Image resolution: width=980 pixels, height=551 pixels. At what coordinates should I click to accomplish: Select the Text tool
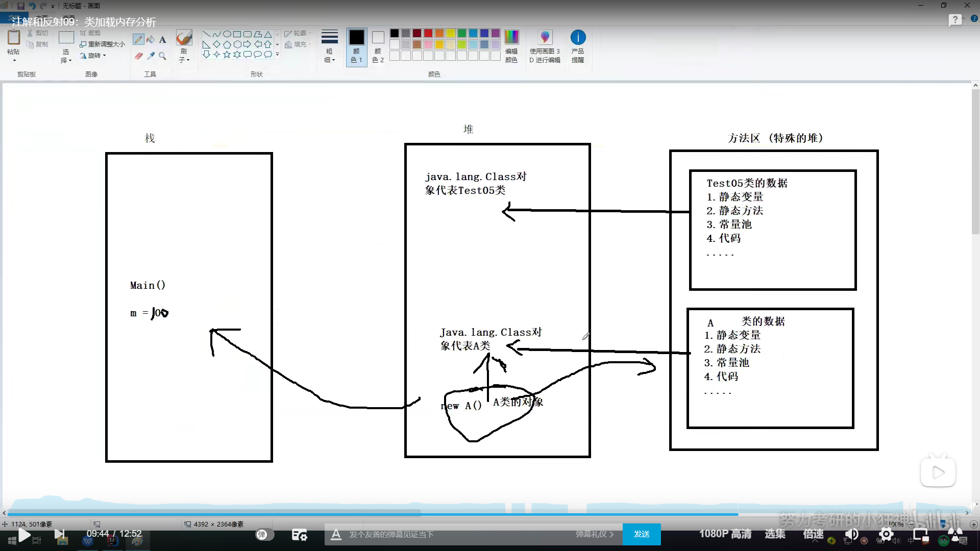pos(163,40)
